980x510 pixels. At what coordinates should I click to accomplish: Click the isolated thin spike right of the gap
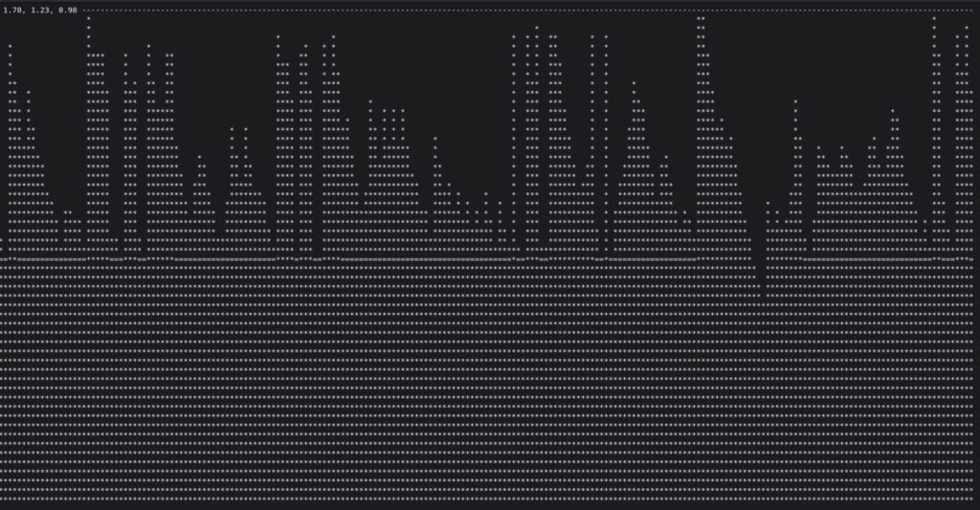pyautogui.click(x=795, y=153)
